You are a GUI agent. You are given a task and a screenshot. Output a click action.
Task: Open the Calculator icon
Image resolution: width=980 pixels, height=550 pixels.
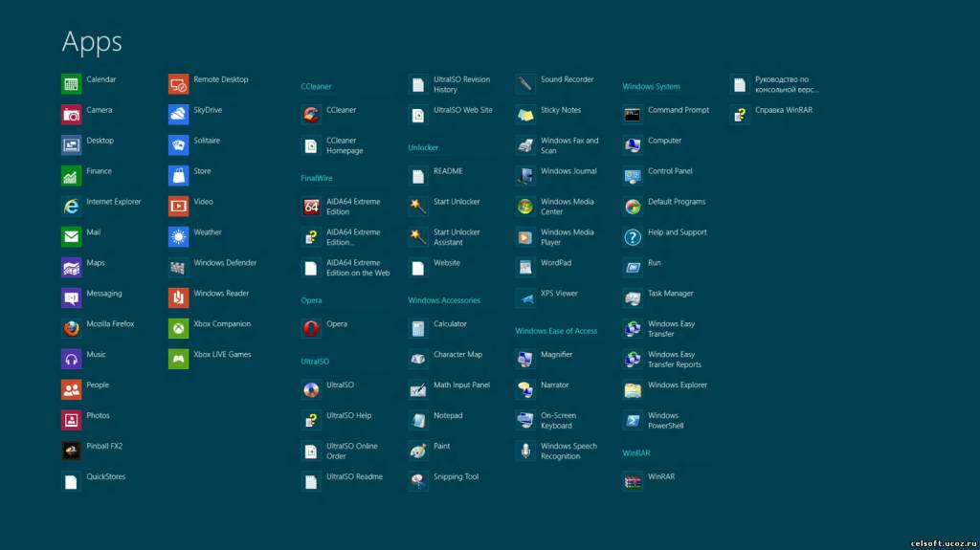[x=418, y=328]
